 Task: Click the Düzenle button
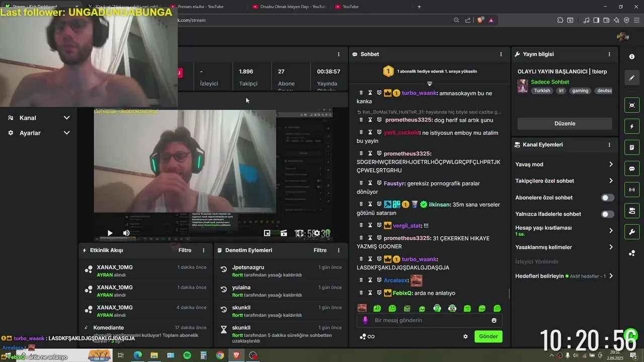pyautogui.click(x=565, y=124)
